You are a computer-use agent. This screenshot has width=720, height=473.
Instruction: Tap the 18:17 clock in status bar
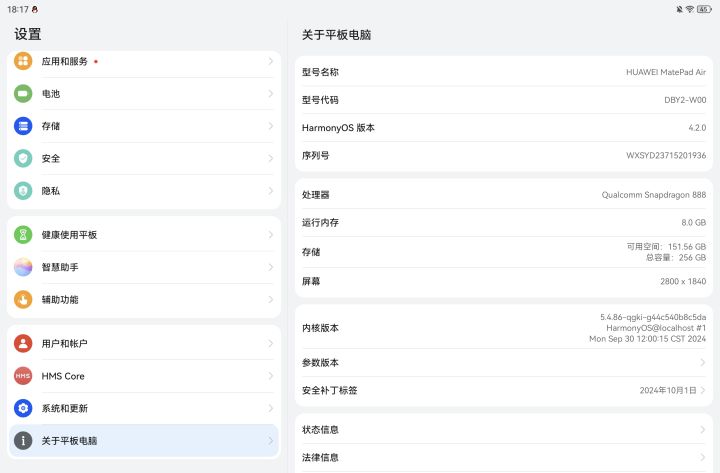click(x=18, y=9)
